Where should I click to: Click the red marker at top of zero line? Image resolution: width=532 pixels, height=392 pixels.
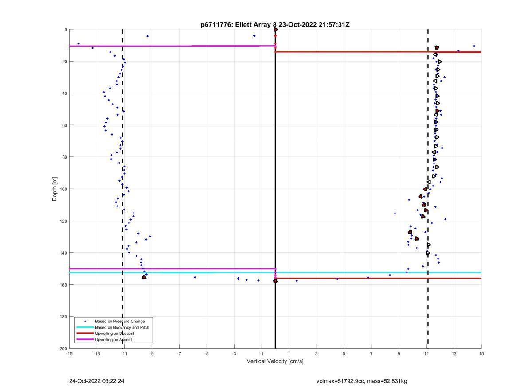(x=275, y=30)
